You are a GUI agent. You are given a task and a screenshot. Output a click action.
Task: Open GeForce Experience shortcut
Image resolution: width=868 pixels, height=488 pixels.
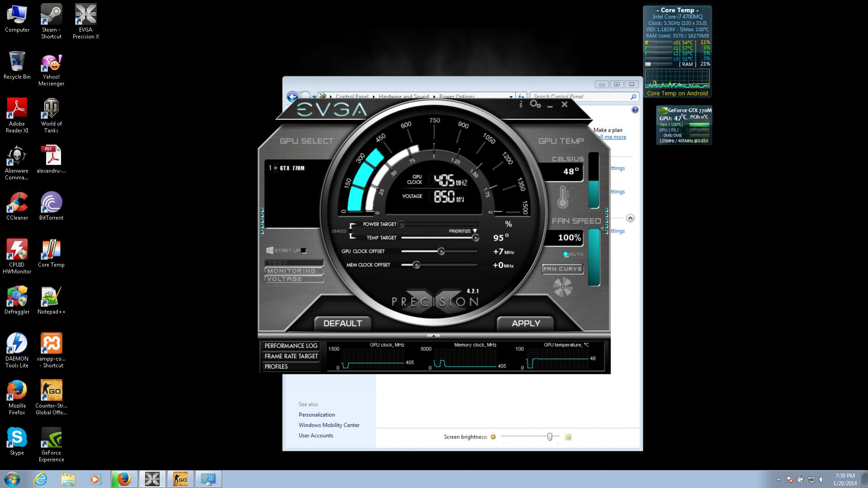pyautogui.click(x=51, y=445)
